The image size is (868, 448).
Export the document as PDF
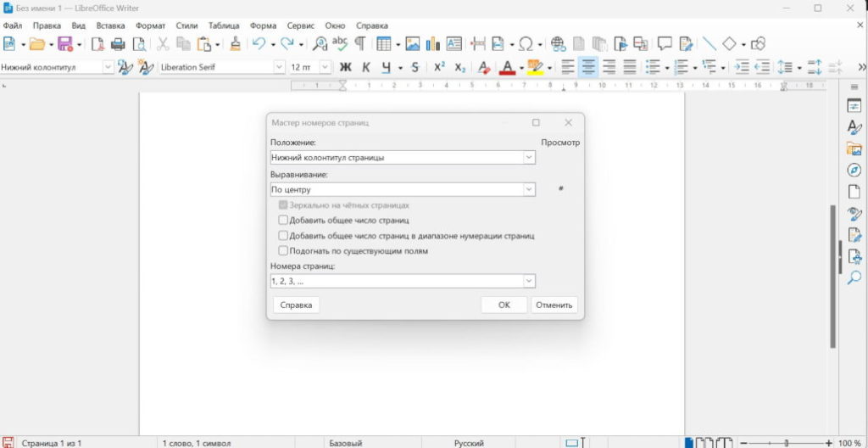(x=98, y=44)
